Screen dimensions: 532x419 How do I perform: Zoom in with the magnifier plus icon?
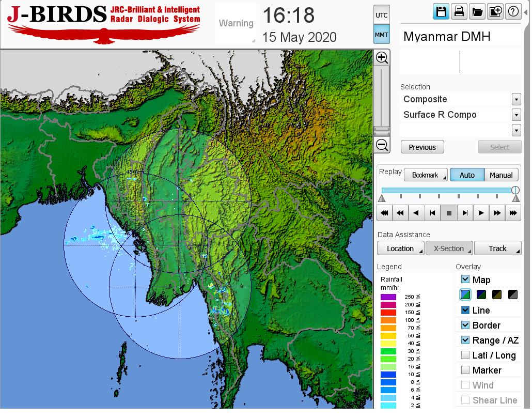[x=382, y=57]
